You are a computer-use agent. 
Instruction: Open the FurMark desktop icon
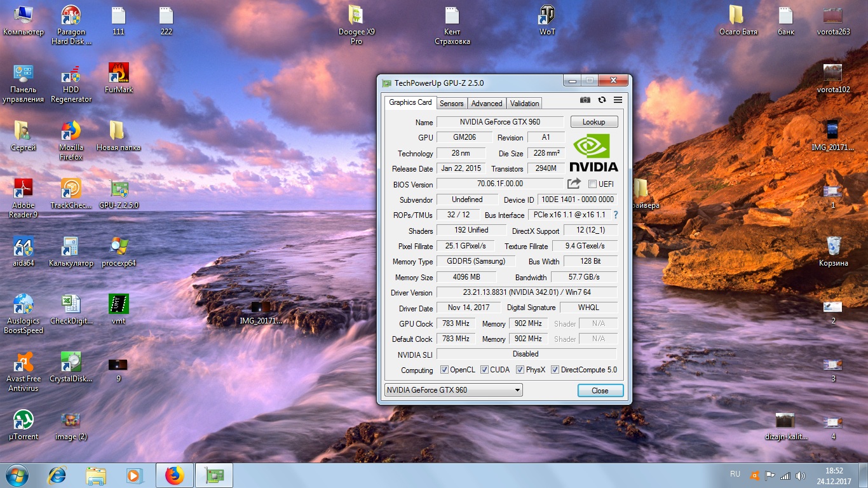point(119,78)
